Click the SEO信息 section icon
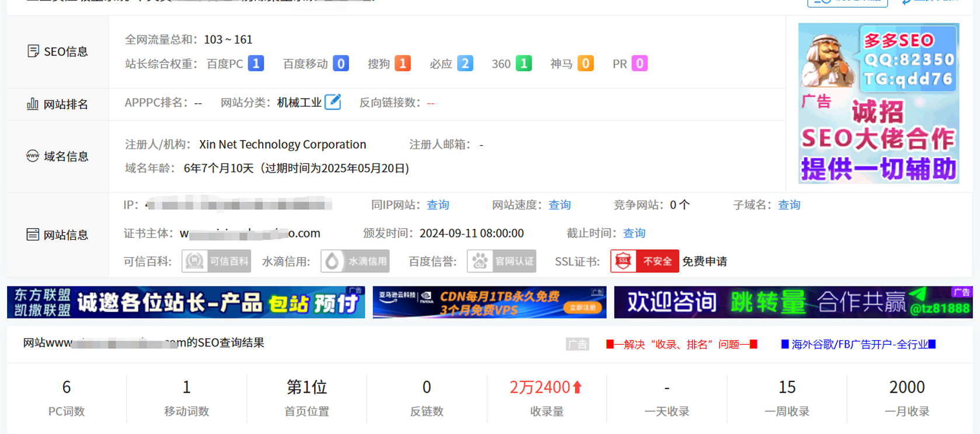 33,51
